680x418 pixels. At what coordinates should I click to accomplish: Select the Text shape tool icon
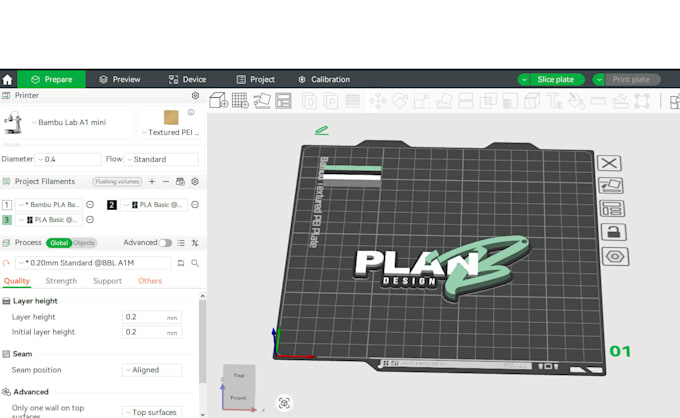[x=554, y=101]
